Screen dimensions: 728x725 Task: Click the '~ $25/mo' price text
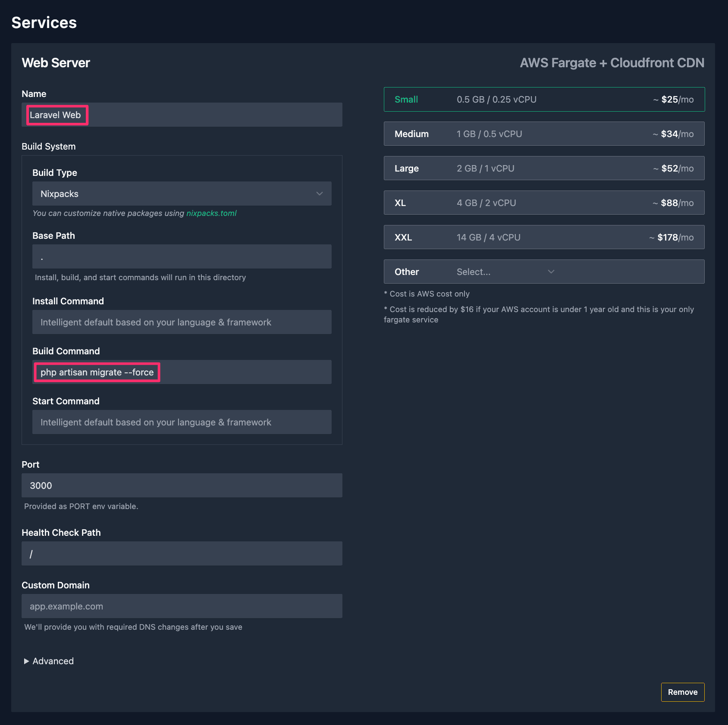pyautogui.click(x=673, y=100)
